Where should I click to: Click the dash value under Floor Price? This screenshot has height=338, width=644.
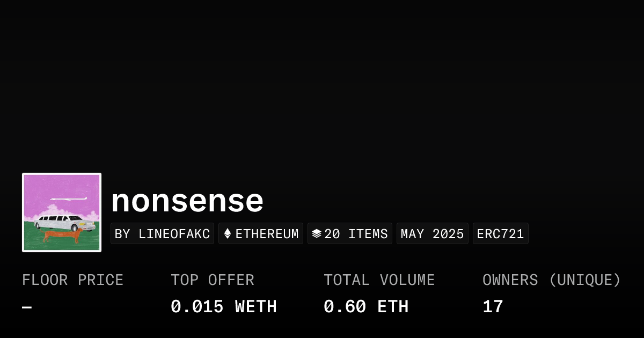(x=27, y=307)
